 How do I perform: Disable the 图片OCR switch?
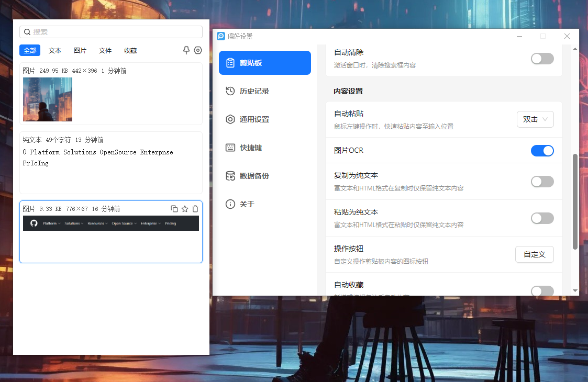tap(542, 151)
